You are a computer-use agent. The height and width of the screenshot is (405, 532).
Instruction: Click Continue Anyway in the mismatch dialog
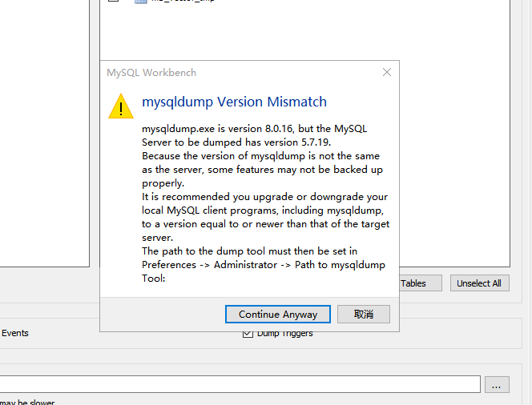[x=277, y=315]
